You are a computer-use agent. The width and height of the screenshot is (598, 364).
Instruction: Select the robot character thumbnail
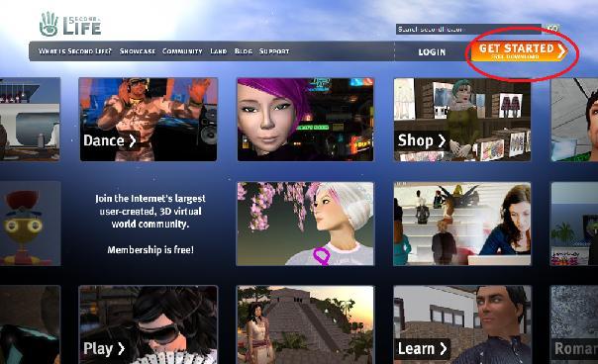pyautogui.click(x=30, y=224)
